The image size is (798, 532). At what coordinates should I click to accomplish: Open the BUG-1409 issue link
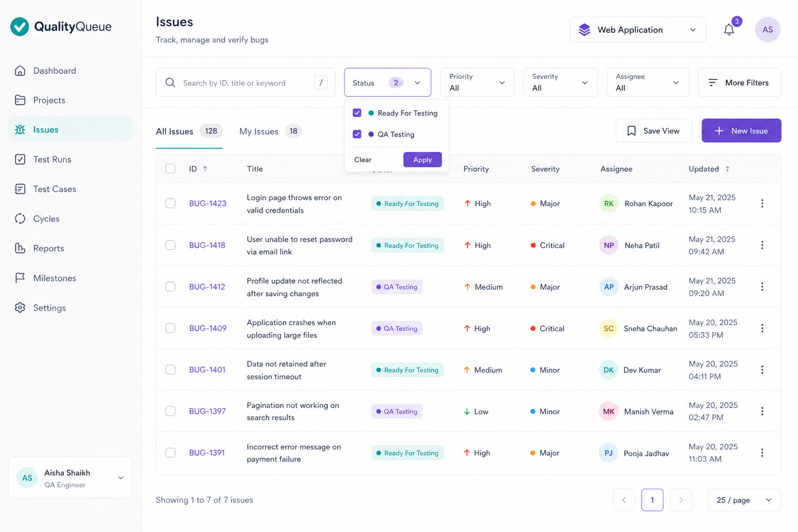(x=208, y=328)
